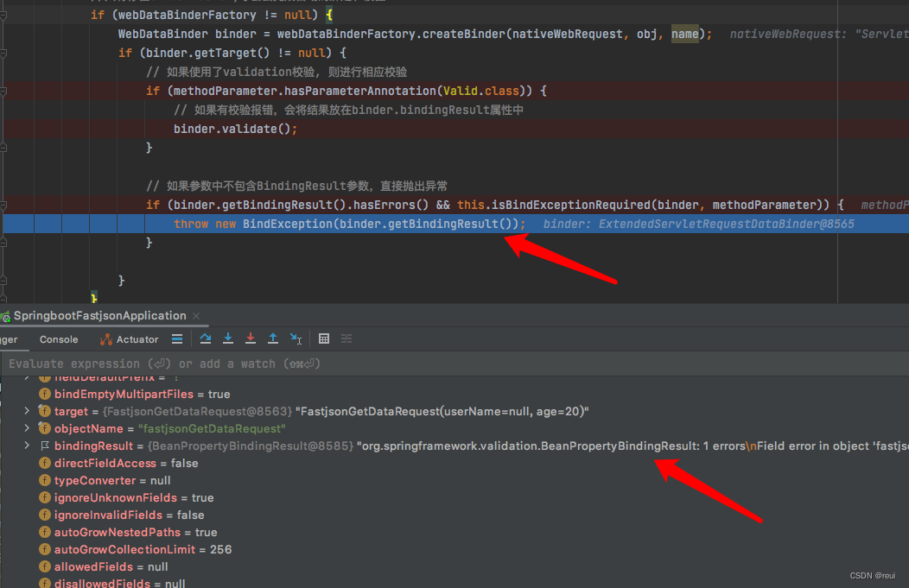This screenshot has width=909, height=588.
Task: Expand the partially visible fieldDefaultPrefix node
Action: (27, 377)
